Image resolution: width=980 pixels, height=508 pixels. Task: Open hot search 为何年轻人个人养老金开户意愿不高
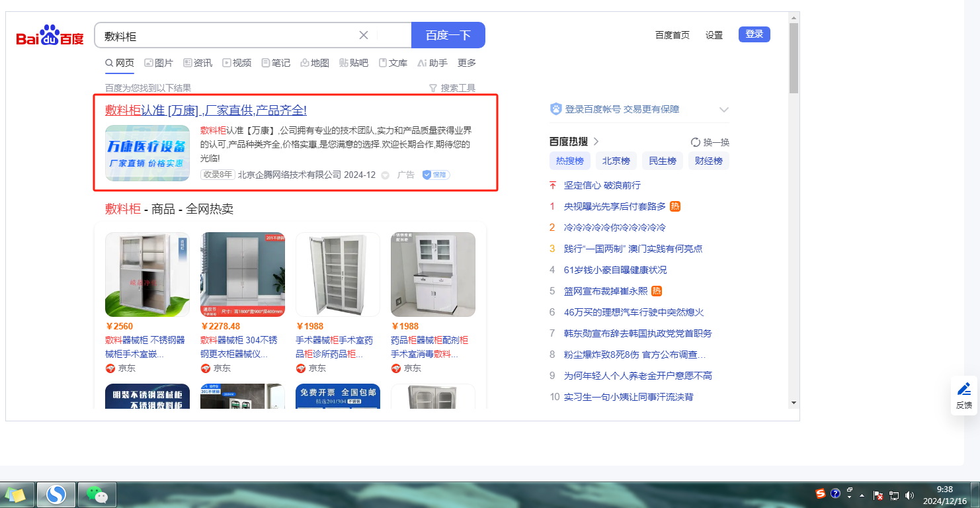pos(638,376)
